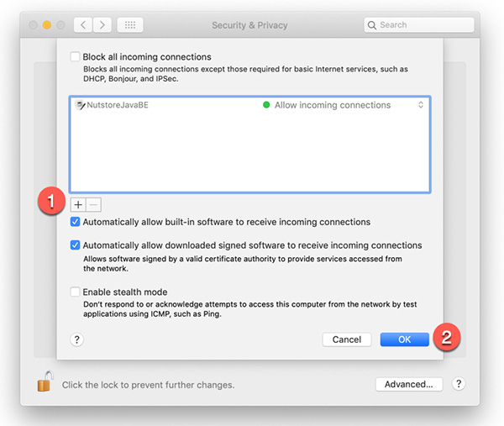The height and width of the screenshot is (426, 504).
Task: Open the Advanced... settings button
Action: [x=408, y=384]
